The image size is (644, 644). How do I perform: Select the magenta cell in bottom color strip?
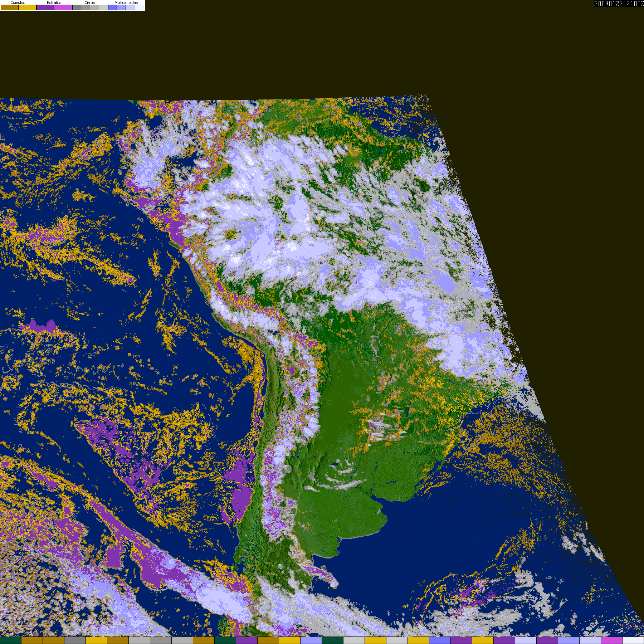(612, 640)
